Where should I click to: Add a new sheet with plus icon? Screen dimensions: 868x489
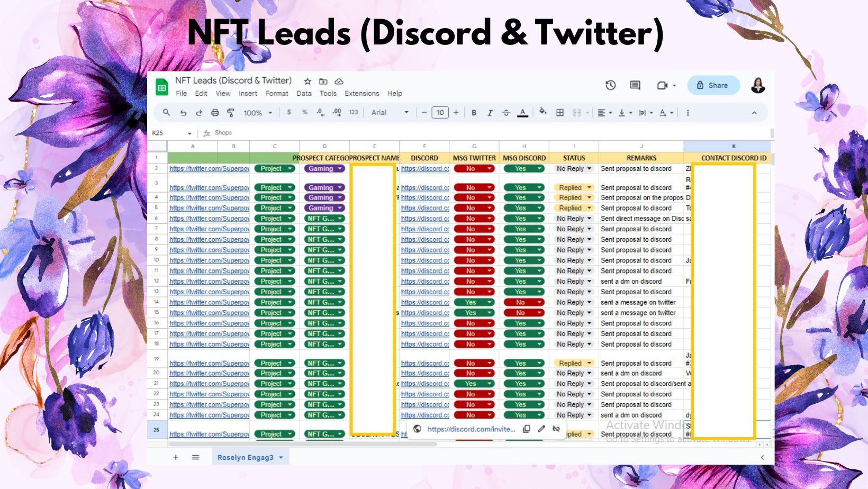point(176,457)
